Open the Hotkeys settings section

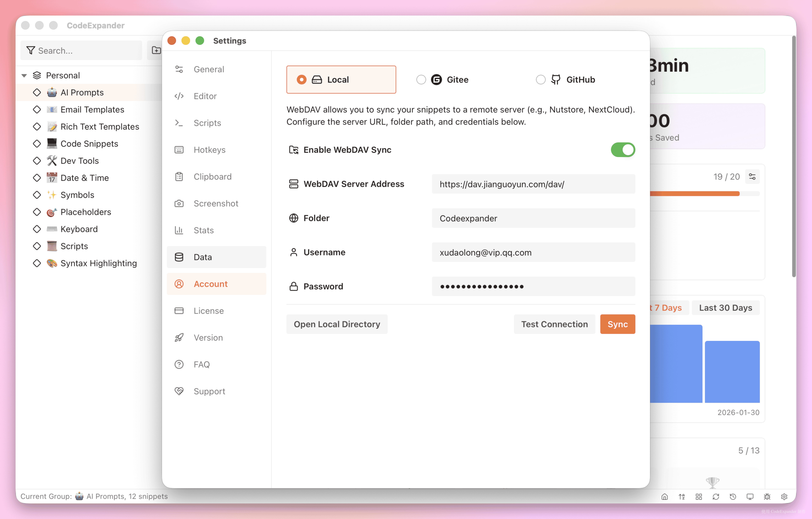209,150
